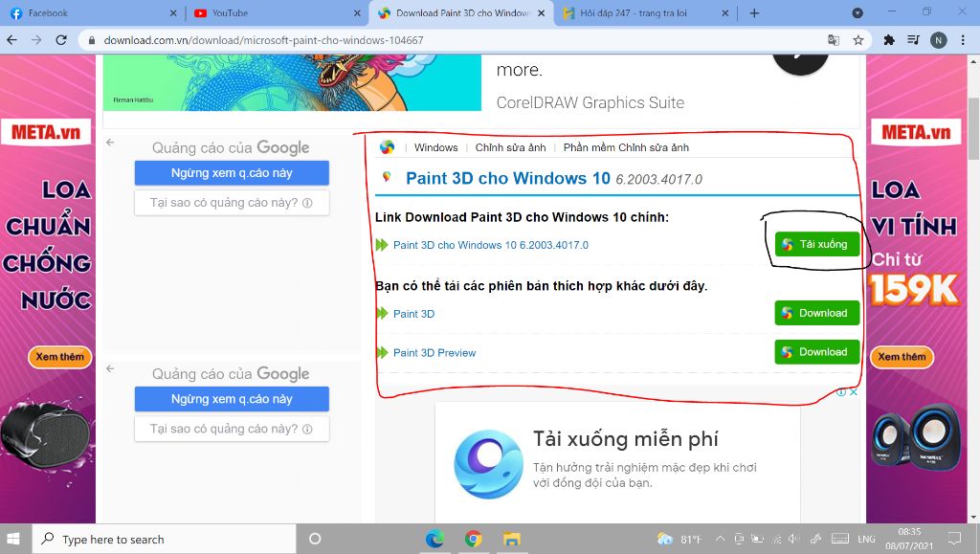Open Google Chrome from the taskbar
Viewport: 980px width, 554px height.
[473, 539]
